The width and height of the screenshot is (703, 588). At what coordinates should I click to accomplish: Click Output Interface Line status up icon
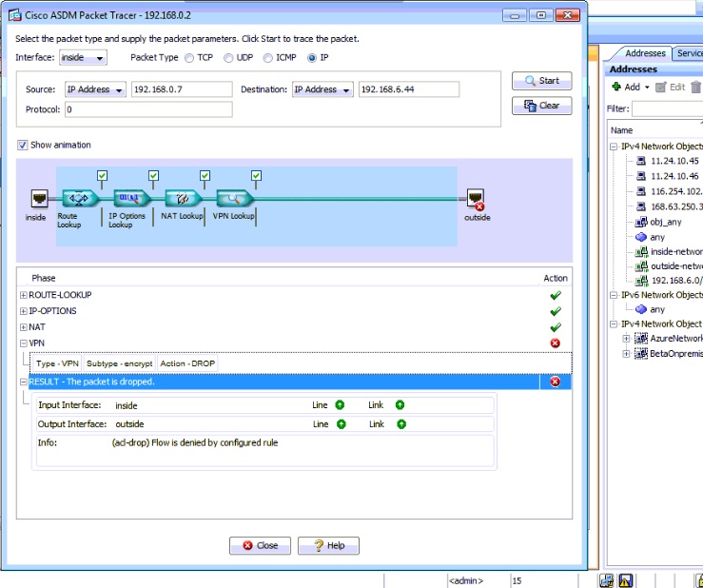[x=342, y=423]
